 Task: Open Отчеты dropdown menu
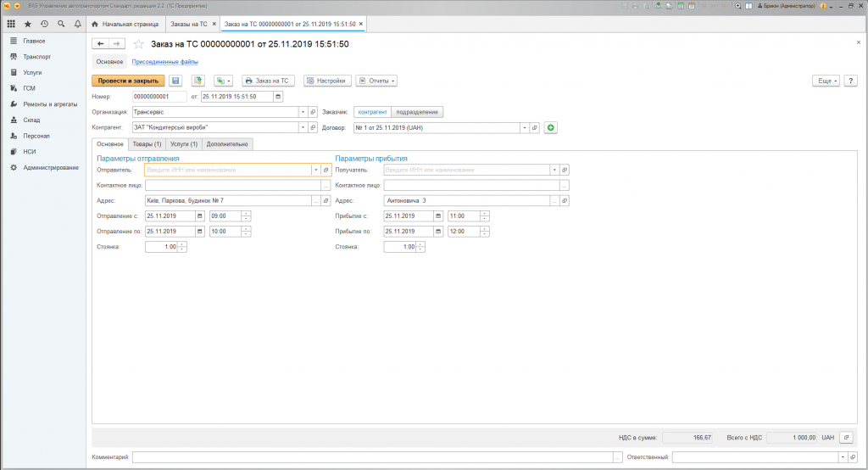377,81
